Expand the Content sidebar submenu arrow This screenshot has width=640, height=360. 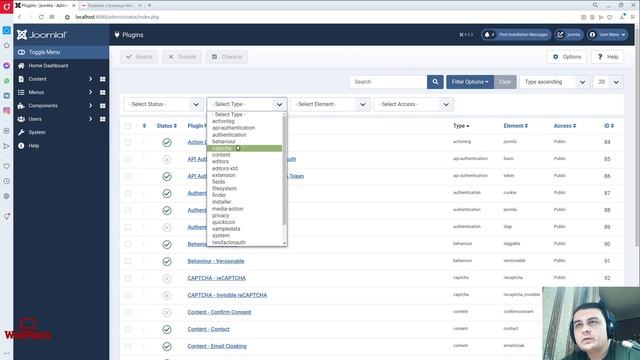click(91, 79)
